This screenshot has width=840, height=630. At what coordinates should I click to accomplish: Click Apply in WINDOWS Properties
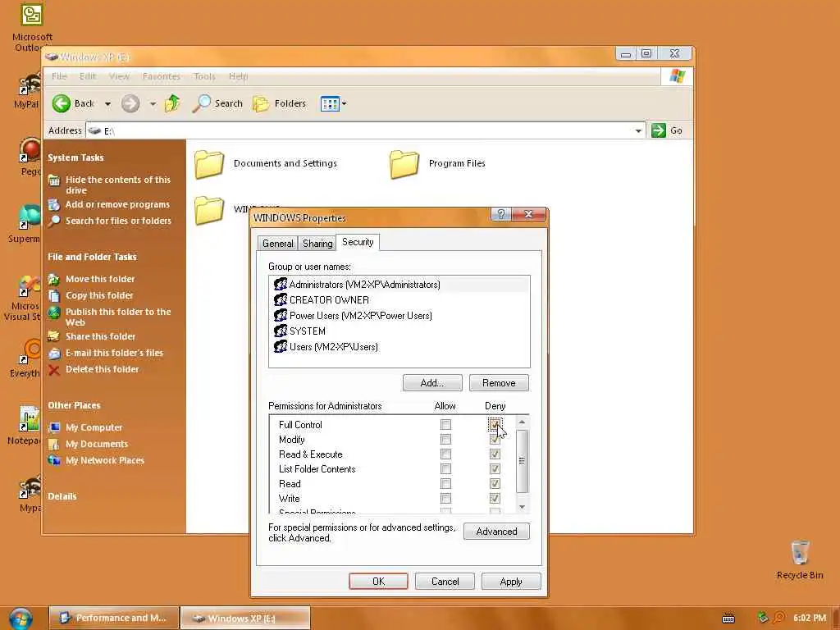pos(511,582)
